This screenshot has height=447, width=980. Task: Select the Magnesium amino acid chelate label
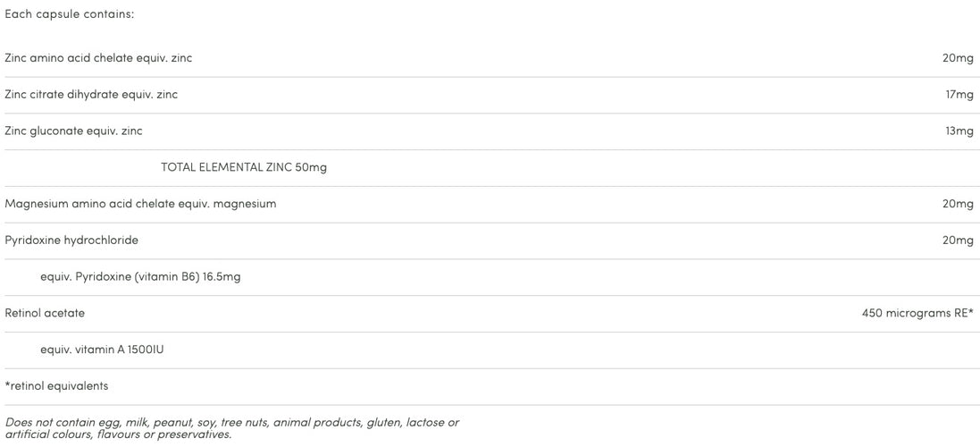[140, 204]
